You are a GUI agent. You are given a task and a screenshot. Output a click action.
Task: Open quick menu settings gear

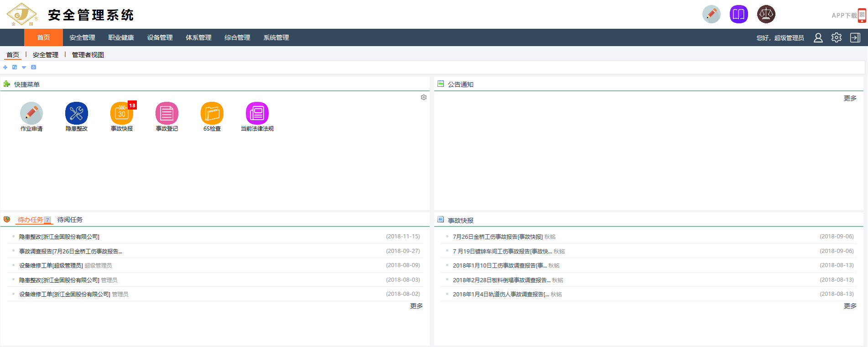424,97
